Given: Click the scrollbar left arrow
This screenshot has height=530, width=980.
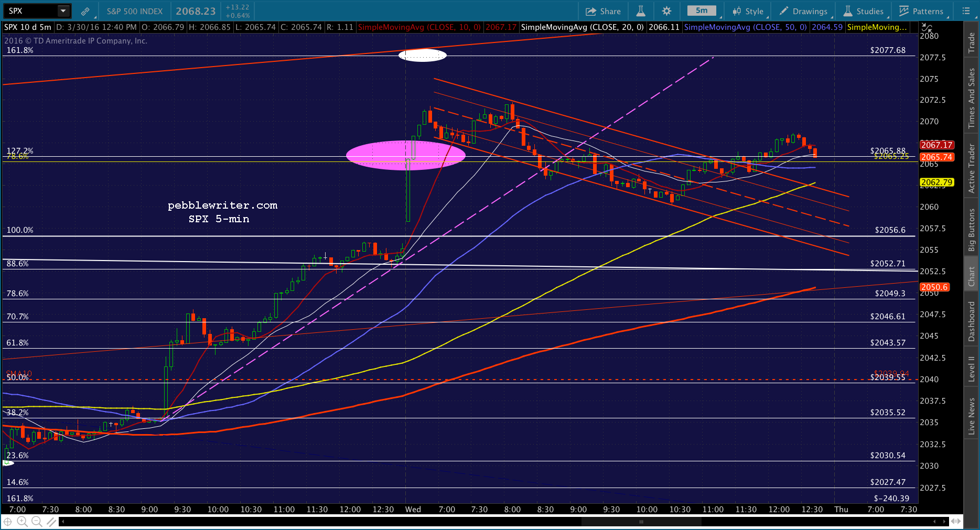Looking at the screenshot, I should pos(63,522).
